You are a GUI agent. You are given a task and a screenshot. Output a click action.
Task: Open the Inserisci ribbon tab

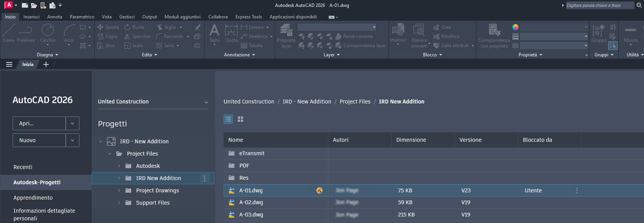point(31,17)
